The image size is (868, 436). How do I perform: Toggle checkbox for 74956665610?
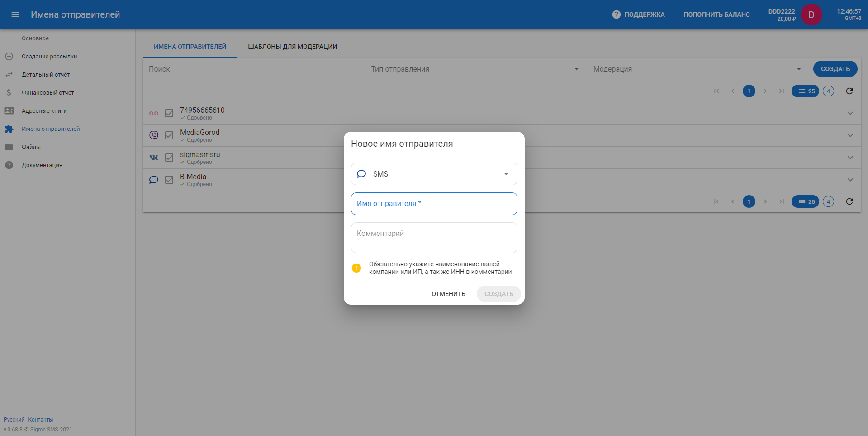(169, 113)
